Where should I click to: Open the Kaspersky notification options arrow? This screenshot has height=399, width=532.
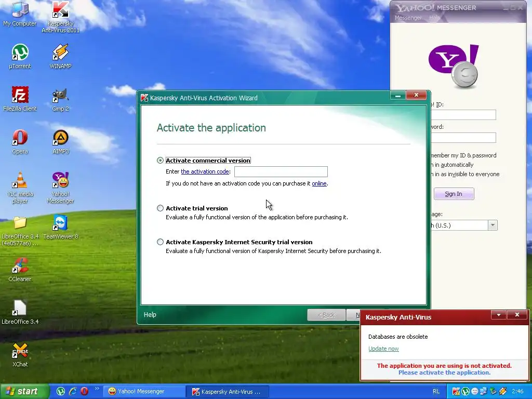(x=498, y=315)
